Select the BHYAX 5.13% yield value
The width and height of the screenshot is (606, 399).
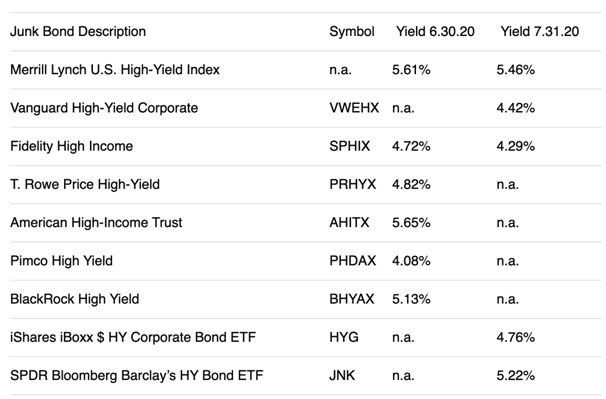point(411,299)
